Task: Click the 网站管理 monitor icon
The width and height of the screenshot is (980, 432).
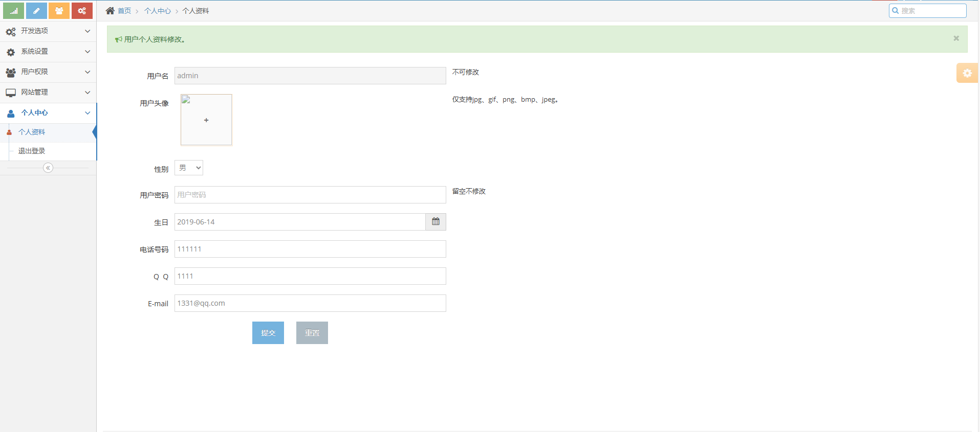Action: coord(11,93)
